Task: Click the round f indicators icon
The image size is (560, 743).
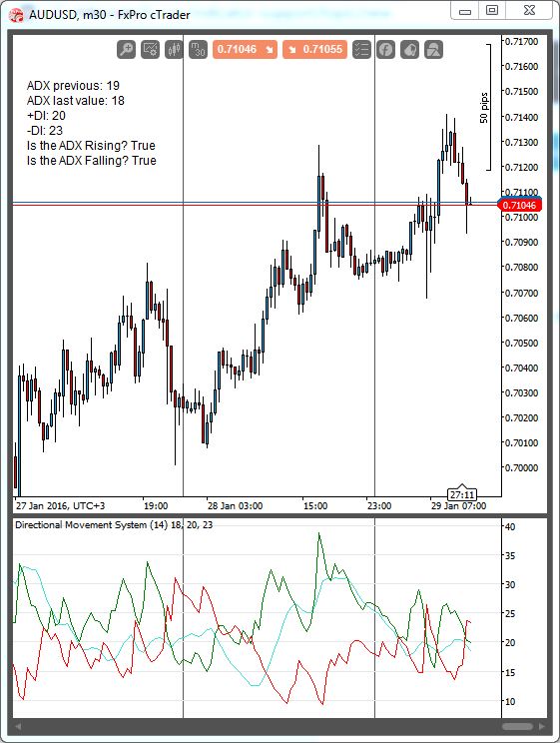Action: [385, 49]
